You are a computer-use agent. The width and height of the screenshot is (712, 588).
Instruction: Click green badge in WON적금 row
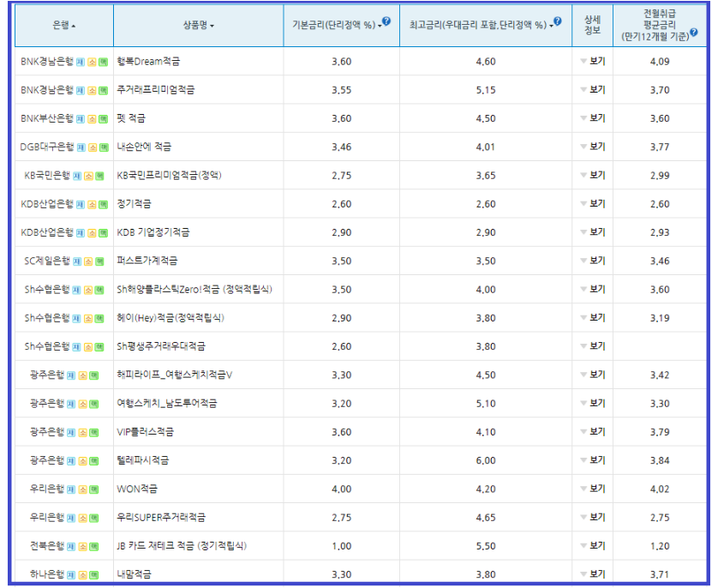pos(94,489)
